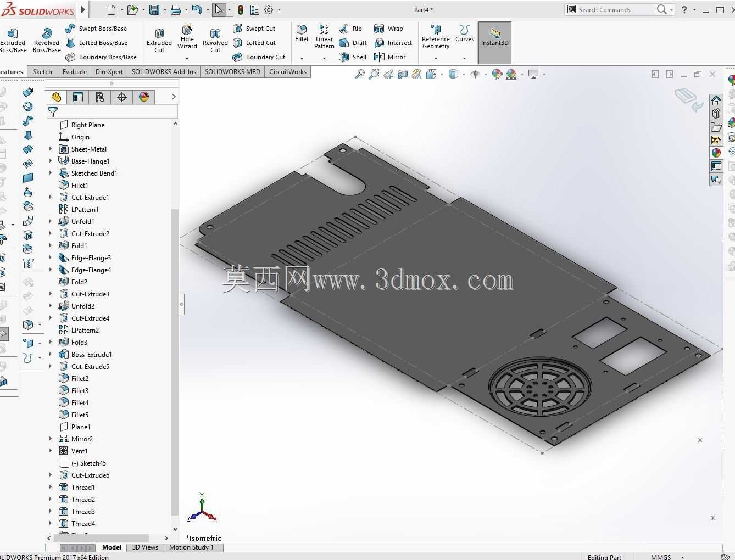Open the ConfigurationManager panel tab
This screenshot has width=735, height=560.
pyautogui.click(x=100, y=97)
